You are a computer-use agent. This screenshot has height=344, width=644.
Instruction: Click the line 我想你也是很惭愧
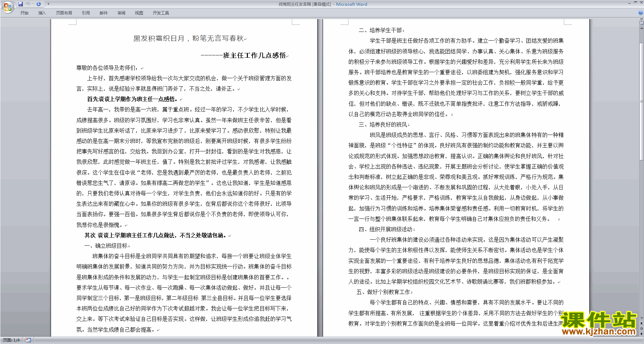(x=100, y=225)
